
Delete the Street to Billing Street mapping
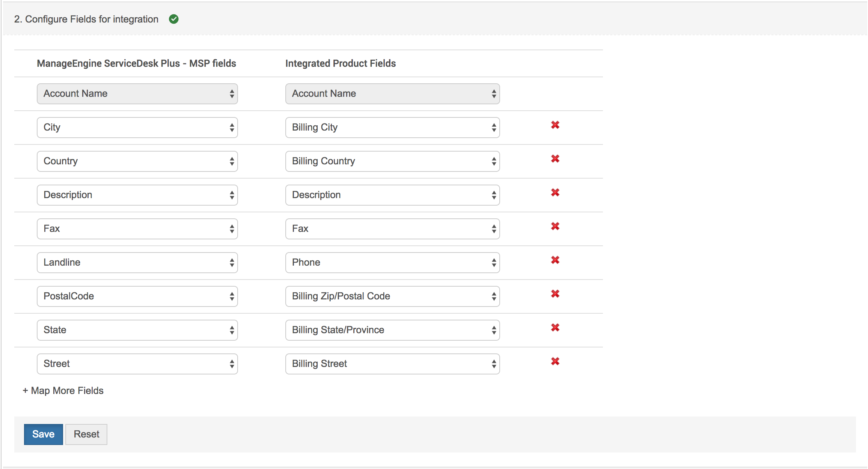tap(555, 361)
